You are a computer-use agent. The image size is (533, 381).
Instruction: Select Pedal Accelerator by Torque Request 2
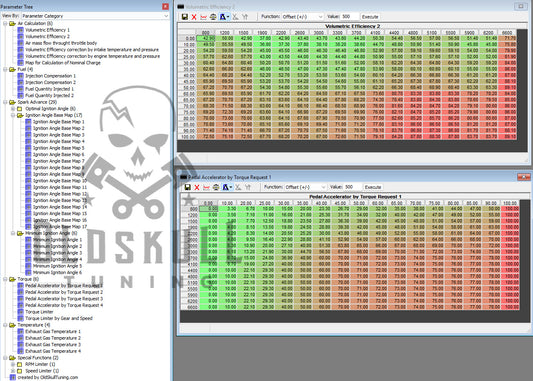[64, 292]
